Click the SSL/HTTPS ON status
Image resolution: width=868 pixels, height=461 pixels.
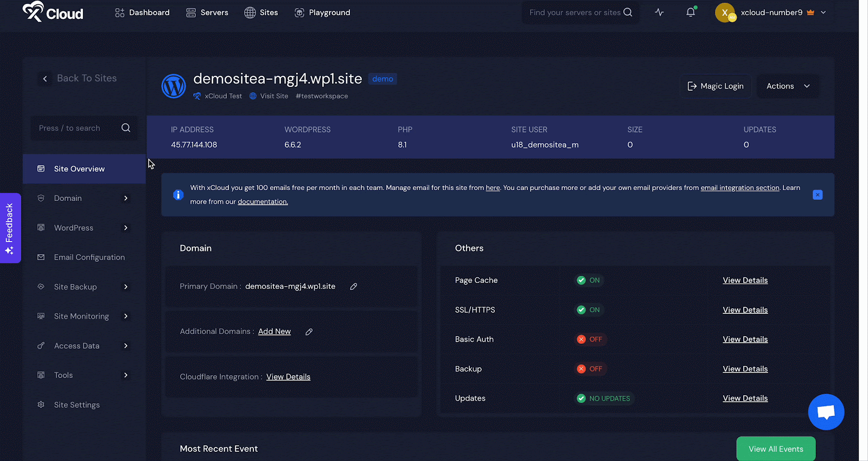pos(589,310)
